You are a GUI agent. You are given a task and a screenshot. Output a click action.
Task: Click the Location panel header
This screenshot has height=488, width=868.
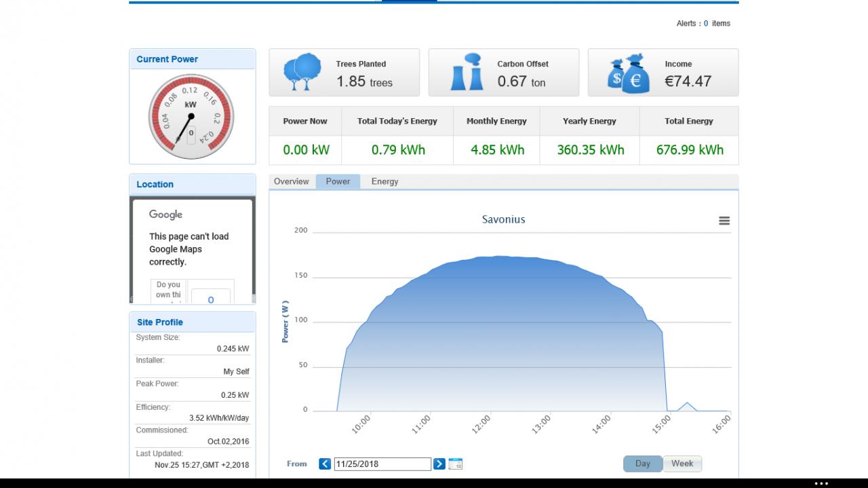193,184
